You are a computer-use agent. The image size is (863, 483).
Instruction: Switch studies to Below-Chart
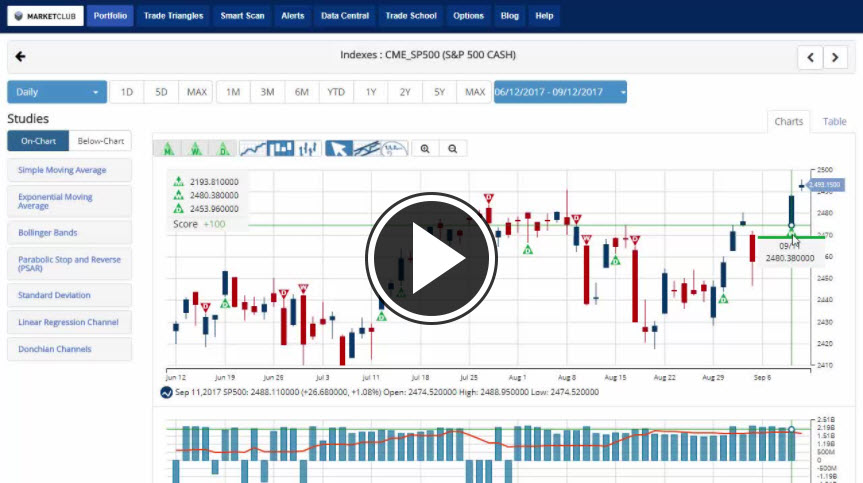point(100,141)
